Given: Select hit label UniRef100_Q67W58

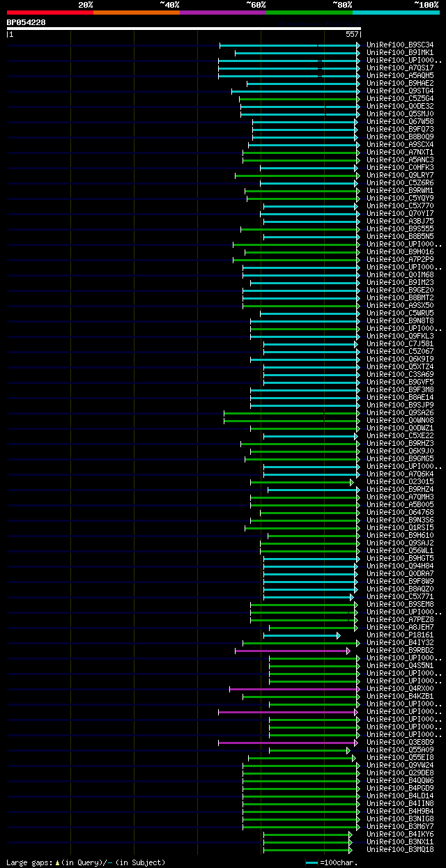Looking at the screenshot, I should pyautogui.click(x=400, y=122).
